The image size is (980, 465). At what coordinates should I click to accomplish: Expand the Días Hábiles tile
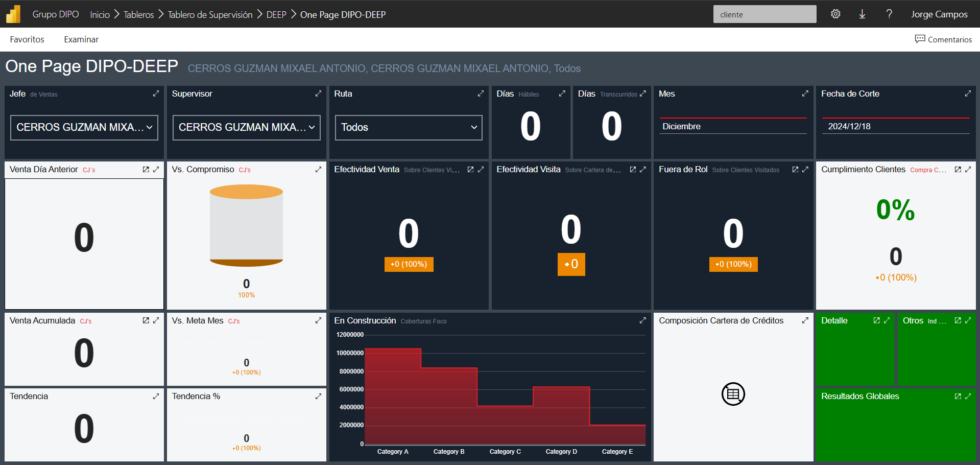point(562,94)
